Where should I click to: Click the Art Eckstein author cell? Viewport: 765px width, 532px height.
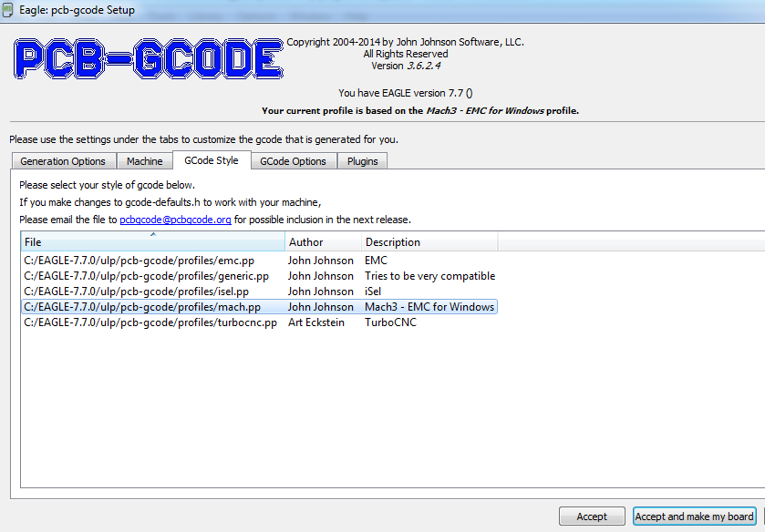coord(316,322)
